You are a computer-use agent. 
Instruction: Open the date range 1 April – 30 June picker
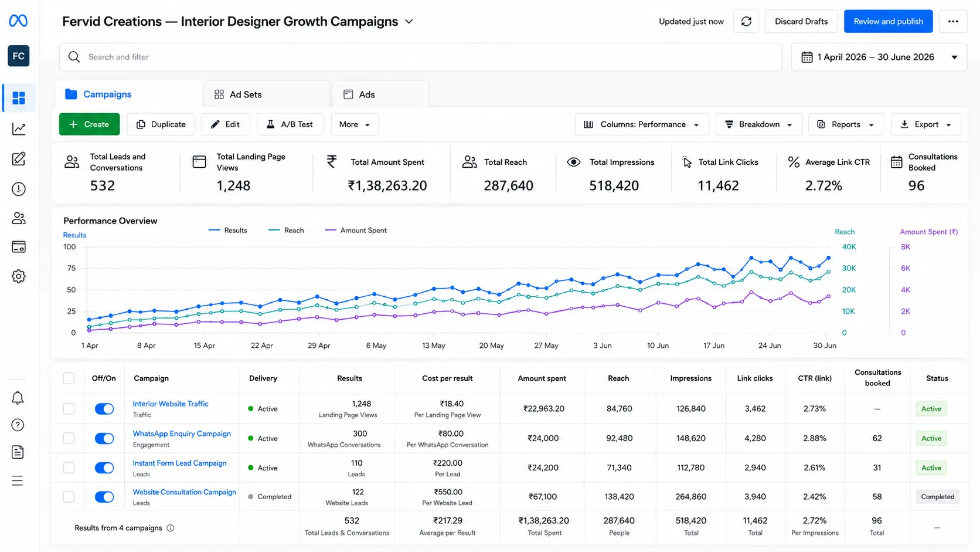pyautogui.click(x=879, y=57)
